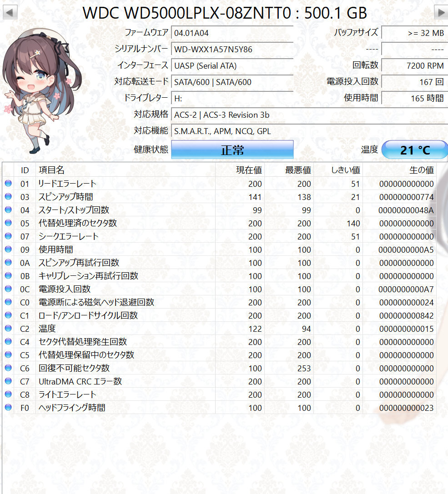Screen dimensions: 448x494
Task: Click the interface field UASP (Serial ATA)
Action: 232,65
